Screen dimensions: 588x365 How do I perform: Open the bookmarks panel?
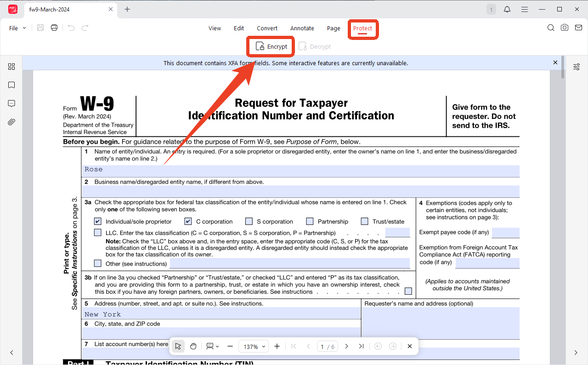[x=11, y=85]
